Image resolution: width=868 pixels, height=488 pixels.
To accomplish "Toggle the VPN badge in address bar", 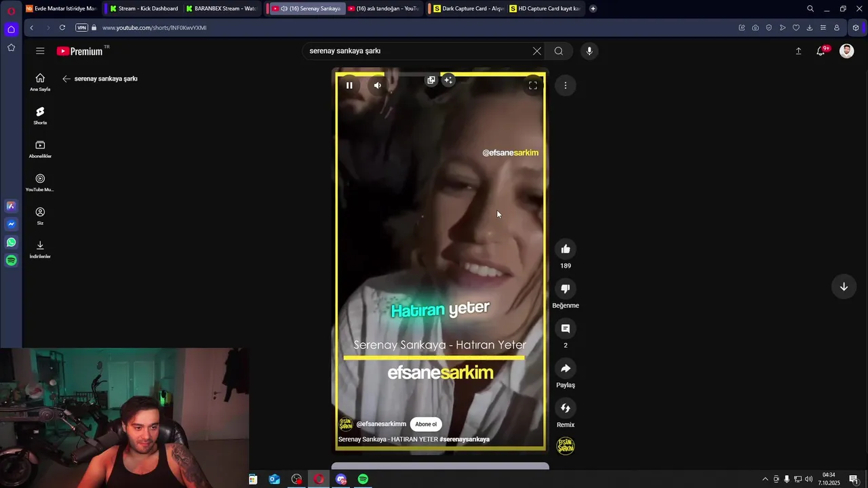I will 81,28.
